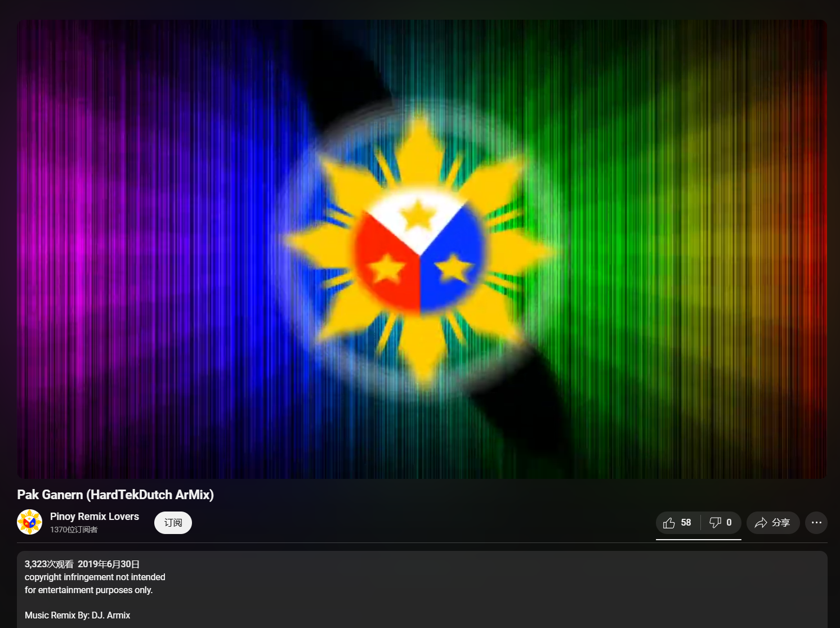Subscribe using the 订阅 button
840x628 pixels.
point(173,523)
